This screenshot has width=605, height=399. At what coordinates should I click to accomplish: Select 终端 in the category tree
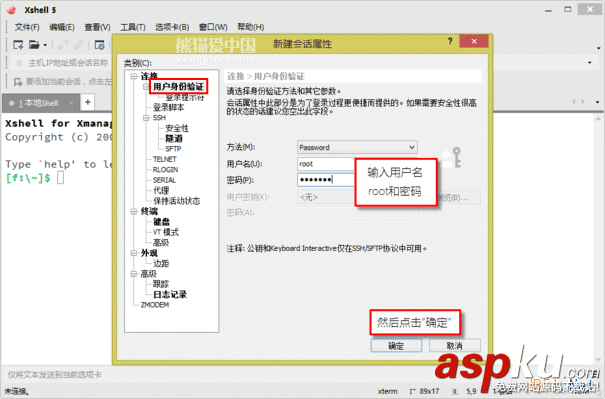pos(149,211)
